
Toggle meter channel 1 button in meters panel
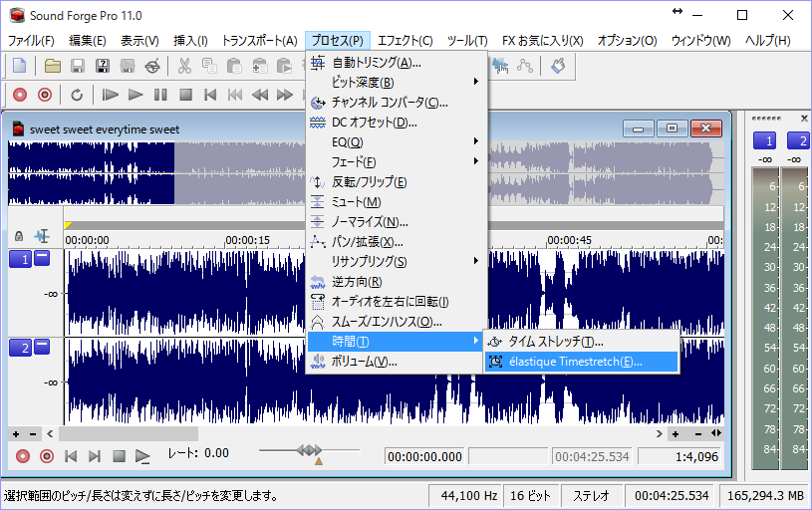point(765,140)
